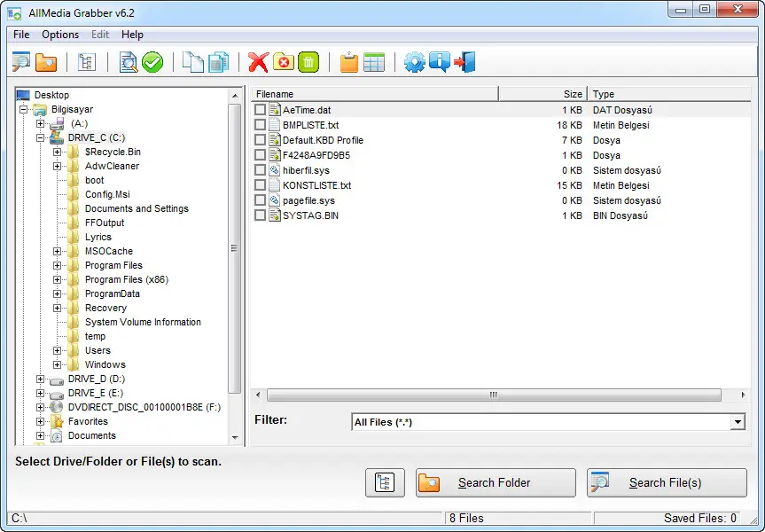Screen dimensions: 765x532
Task: Click the file list scroll right arrow
Action: [x=743, y=395]
